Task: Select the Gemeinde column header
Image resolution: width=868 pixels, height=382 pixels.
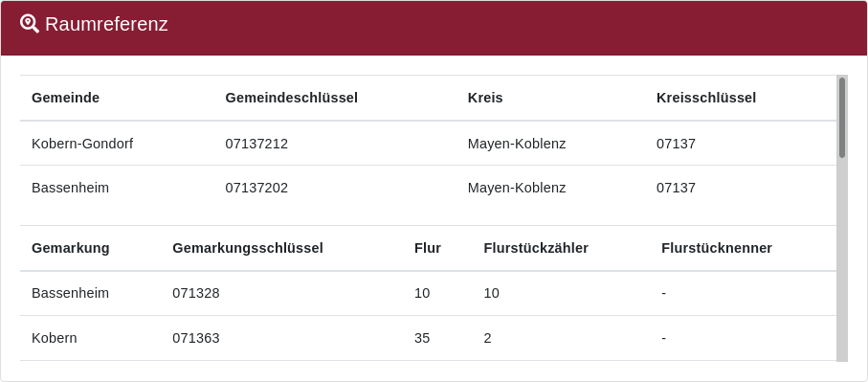Action: pyautogui.click(x=65, y=98)
